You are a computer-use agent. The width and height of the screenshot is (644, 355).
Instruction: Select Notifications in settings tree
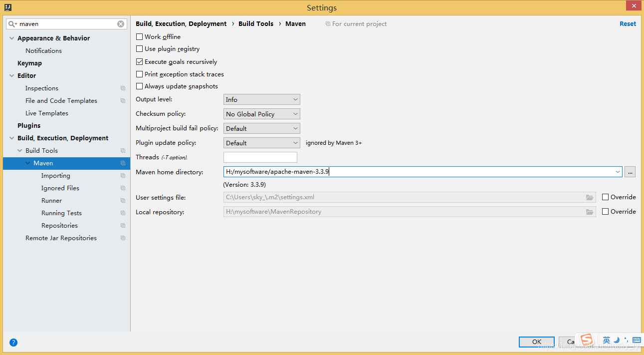[x=43, y=51]
